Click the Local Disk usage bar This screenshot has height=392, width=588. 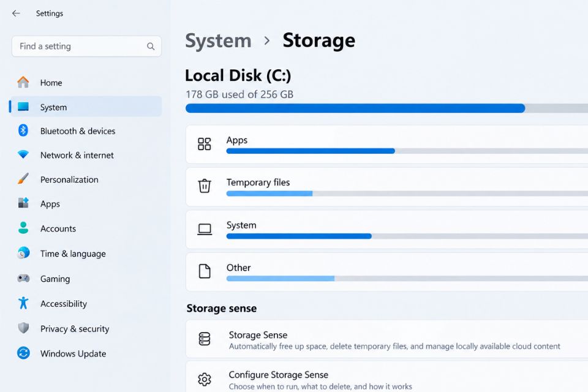[x=386, y=108]
